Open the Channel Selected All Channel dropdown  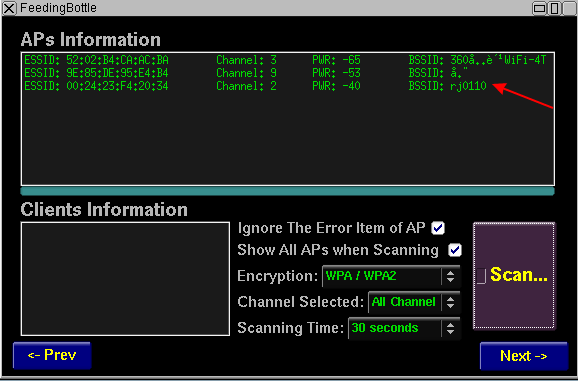pos(414,302)
